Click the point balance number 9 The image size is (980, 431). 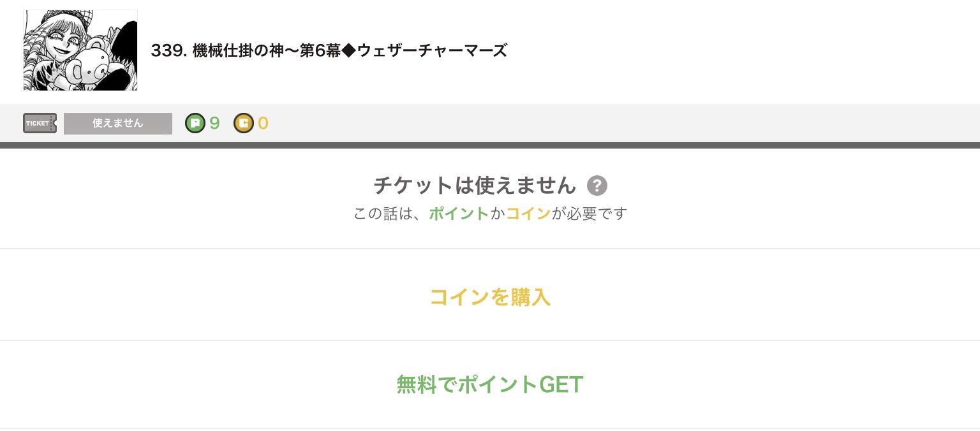click(x=214, y=123)
